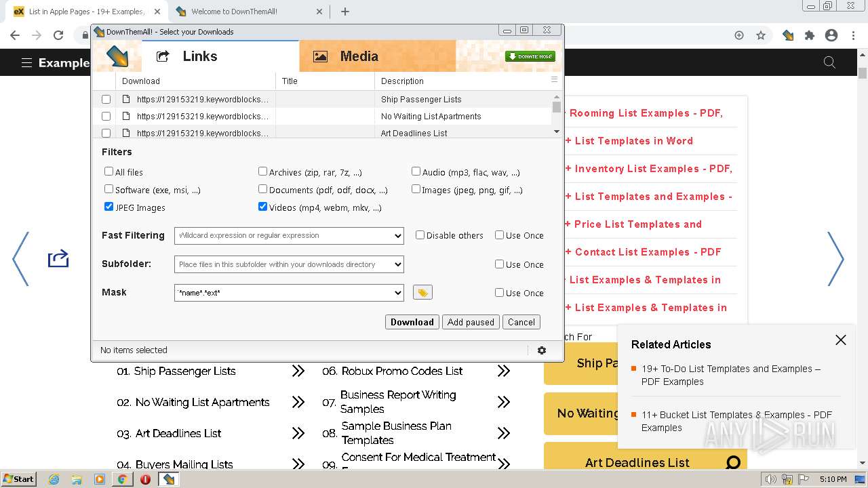
Task: Click the Windows Start button
Action: (19, 479)
